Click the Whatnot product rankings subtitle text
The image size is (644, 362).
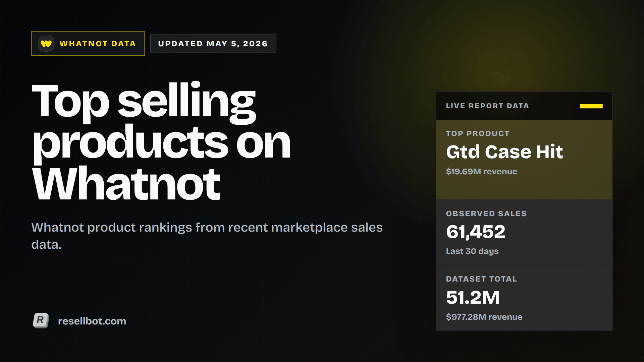[207, 236]
